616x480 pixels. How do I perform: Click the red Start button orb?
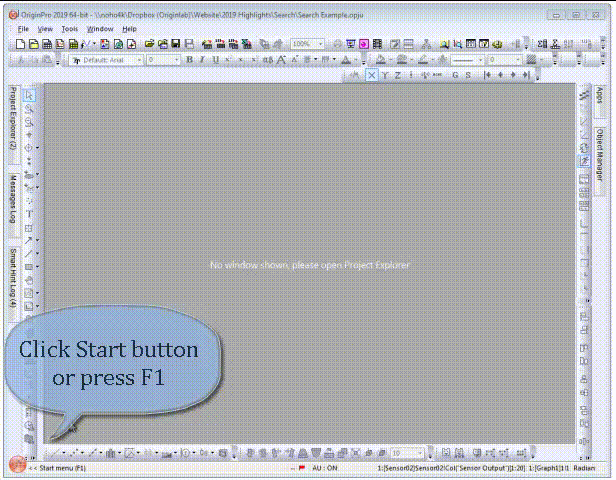tap(17, 465)
